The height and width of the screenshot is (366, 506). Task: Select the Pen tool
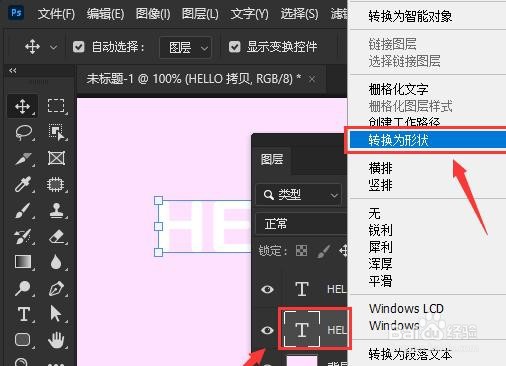click(x=56, y=288)
